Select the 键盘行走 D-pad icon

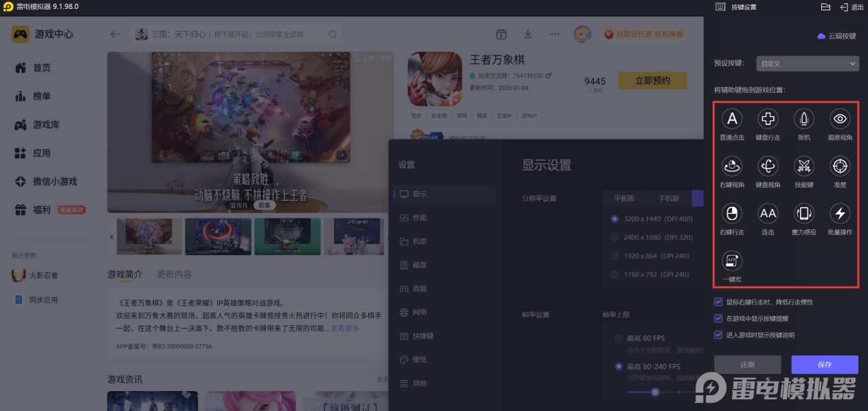coord(768,119)
